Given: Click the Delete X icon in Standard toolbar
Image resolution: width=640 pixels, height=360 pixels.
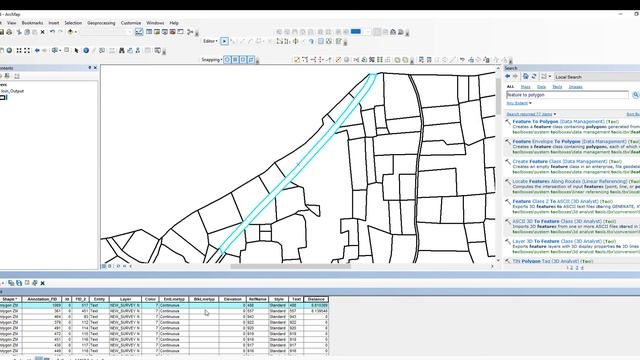Looking at the screenshot, I should pyautogui.click(x=42, y=32).
